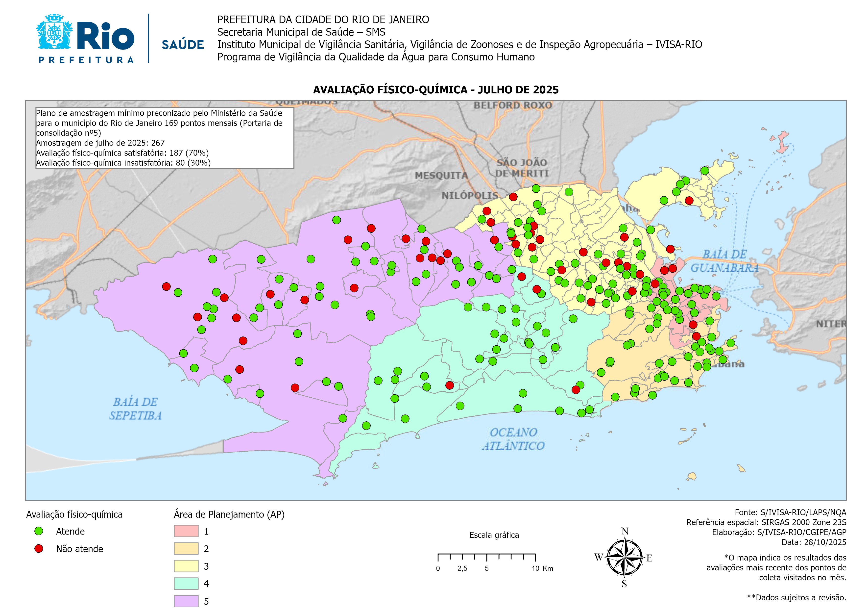Click the compass rose icon

(625, 557)
